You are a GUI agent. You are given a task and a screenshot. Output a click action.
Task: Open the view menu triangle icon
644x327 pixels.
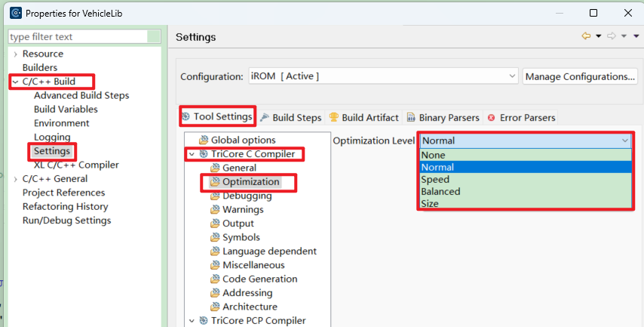point(636,36)
